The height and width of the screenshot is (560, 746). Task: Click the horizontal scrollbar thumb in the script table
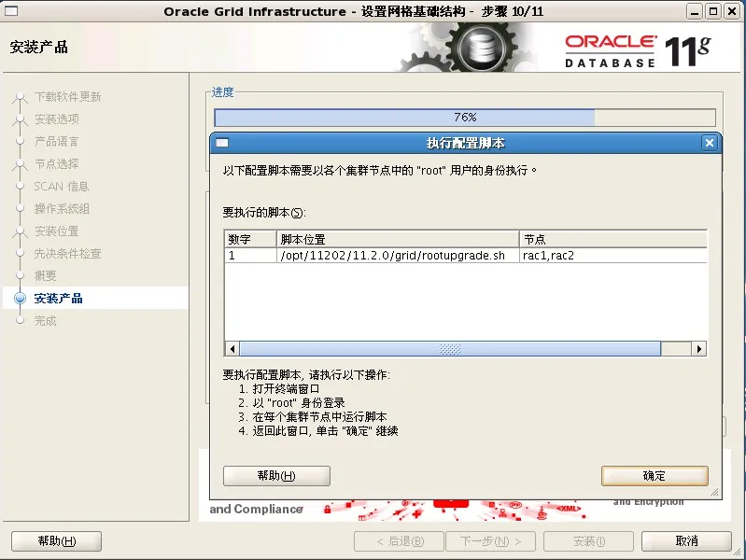[450, 349]
